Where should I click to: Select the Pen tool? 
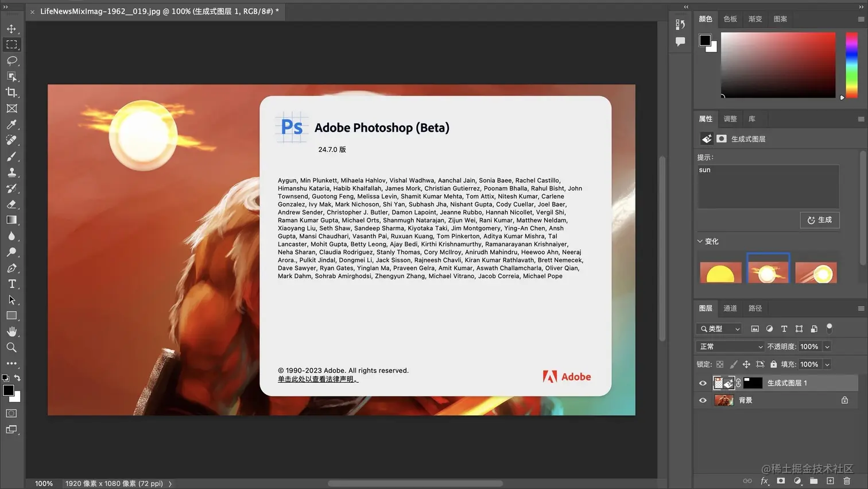point(11,268)
